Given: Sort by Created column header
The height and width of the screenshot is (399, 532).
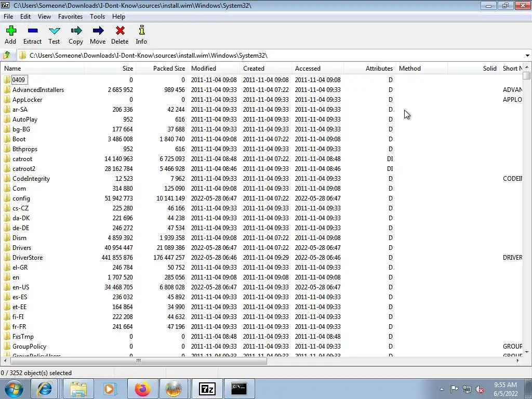Looking at the screenshot, I should [x=265, y=68].
